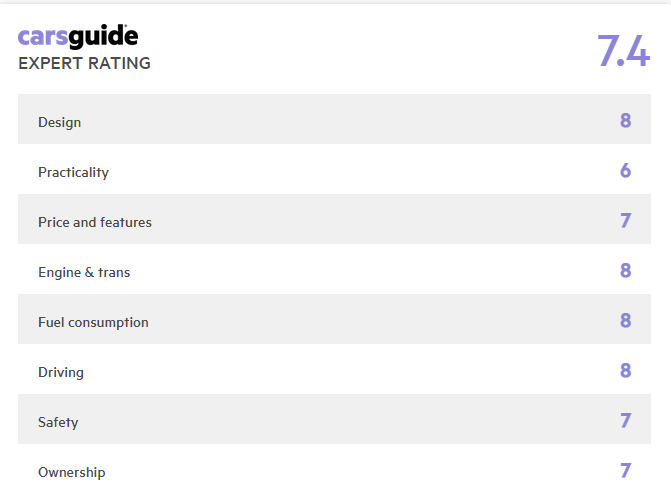Open the Driving rating row

click(x=334, y=369)
